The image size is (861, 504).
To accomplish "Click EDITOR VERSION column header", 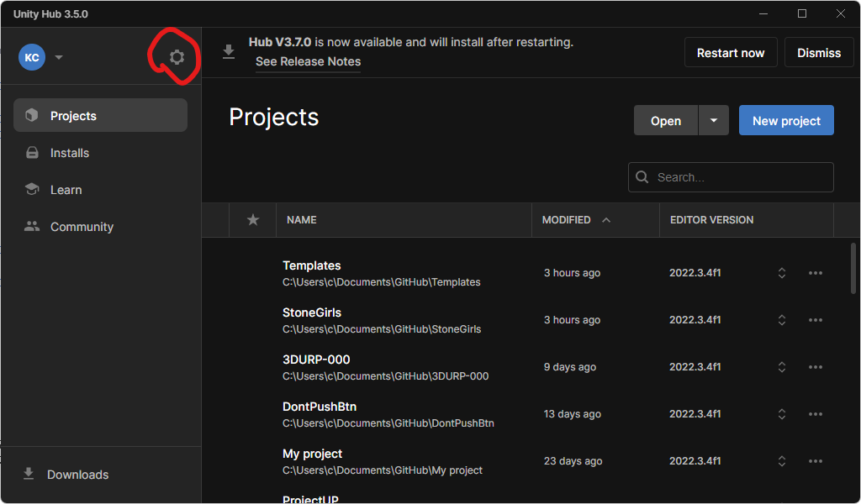I will [x=711, y=220].
